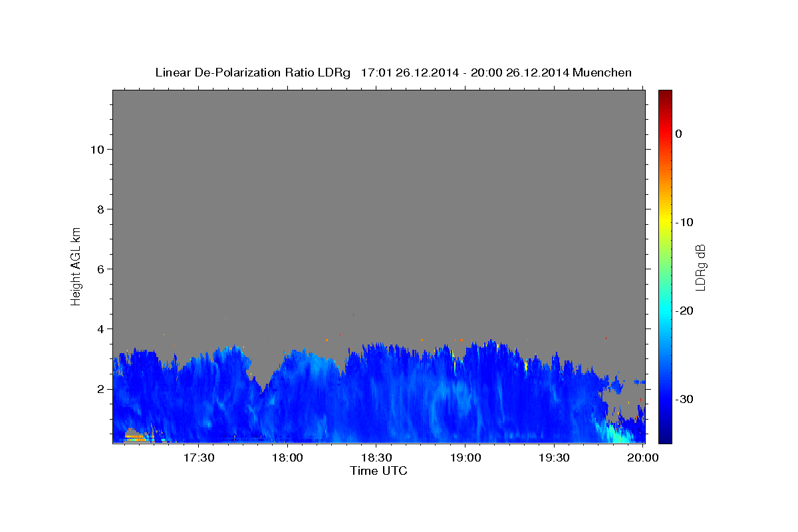The image size is (798, 532).
Task: Click the plot title 'Linear De-Polarization Ratio LDRg'
Action: [253, 72]
